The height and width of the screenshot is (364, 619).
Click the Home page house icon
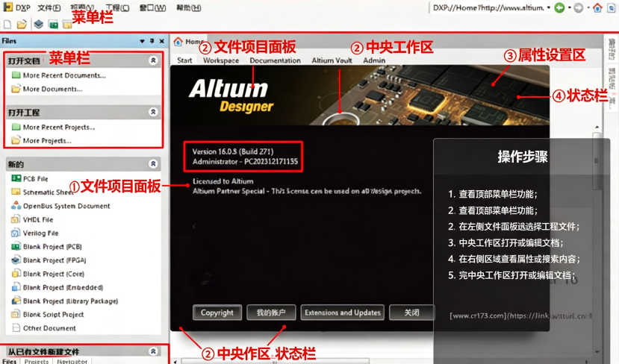(597, 8)
